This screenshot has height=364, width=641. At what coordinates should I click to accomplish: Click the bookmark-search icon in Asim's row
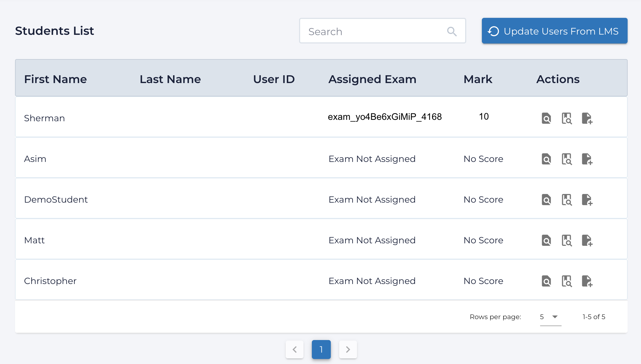(567, 159)
